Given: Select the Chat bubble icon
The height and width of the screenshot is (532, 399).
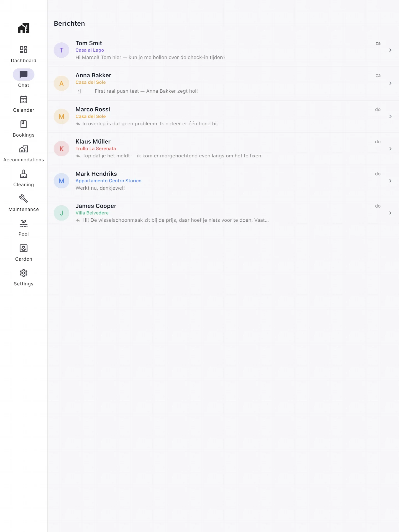Looking at the screenshot, I should click(24, 74).
